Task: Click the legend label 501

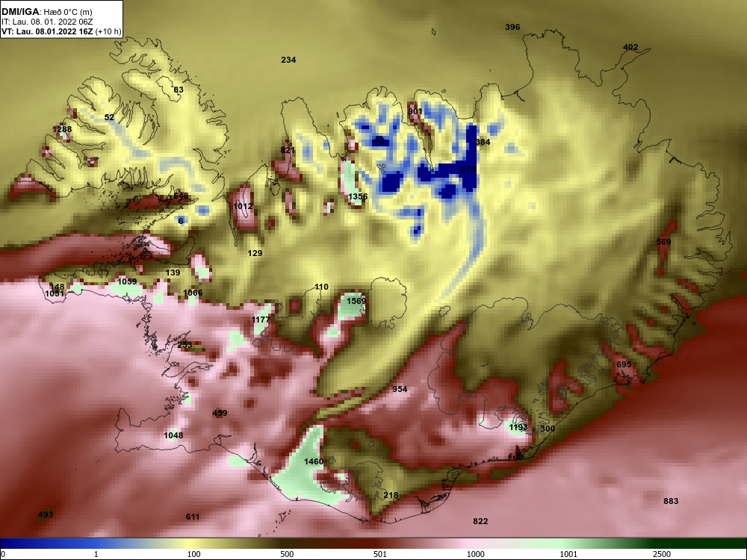Action: pos(380,554)
